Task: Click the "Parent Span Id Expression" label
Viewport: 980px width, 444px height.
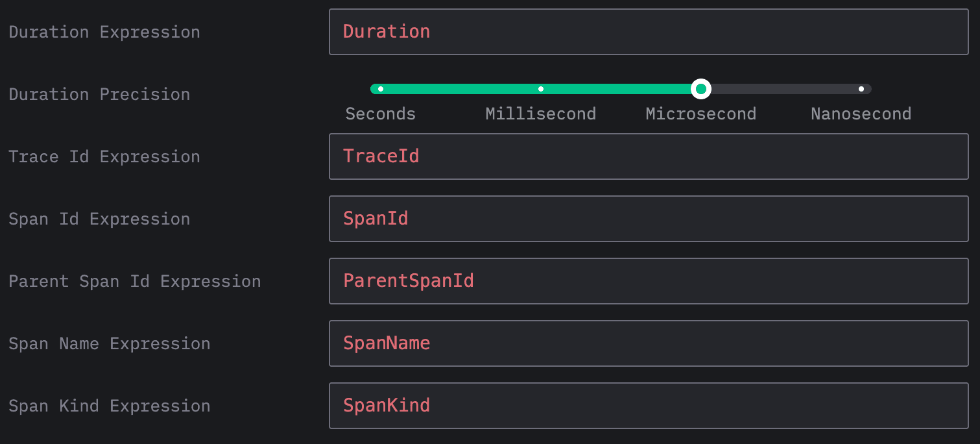Action: [135, 281]
